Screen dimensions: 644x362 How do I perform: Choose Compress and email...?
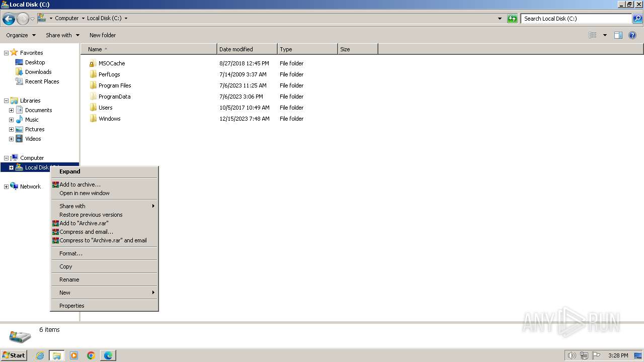(104, 232)
